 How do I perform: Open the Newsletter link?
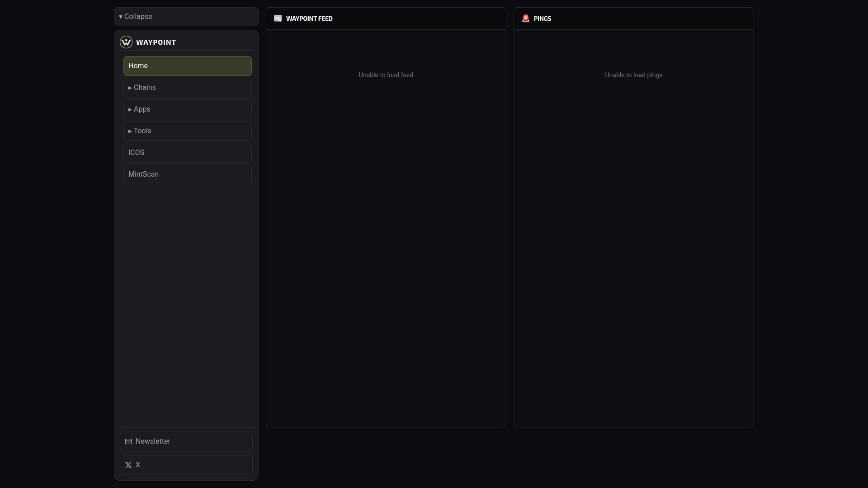pyautogui.click(x=186, y=441)
